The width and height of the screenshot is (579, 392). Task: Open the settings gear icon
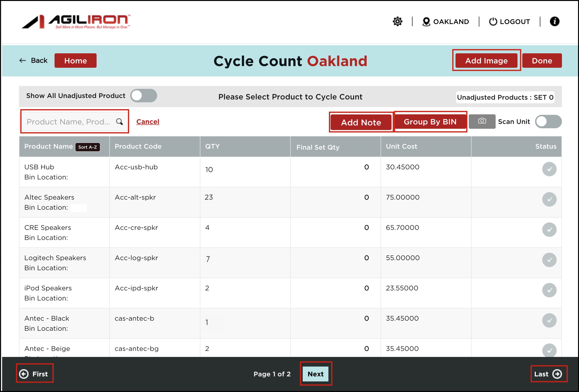[397, 21]
